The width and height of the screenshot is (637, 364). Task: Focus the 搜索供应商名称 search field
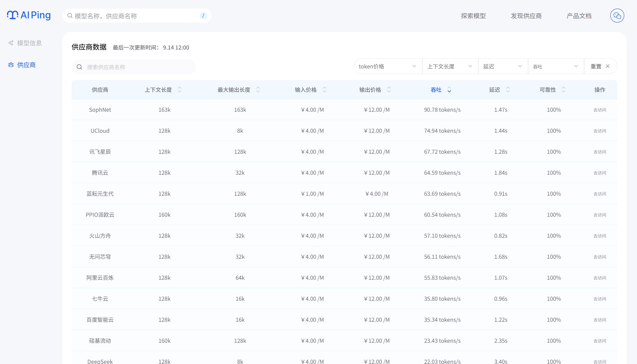coord(134,67)
